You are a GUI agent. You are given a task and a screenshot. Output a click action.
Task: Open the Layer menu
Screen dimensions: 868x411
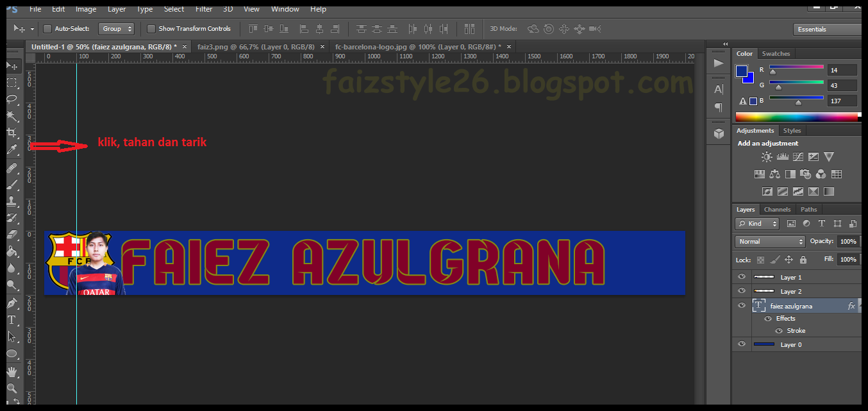point(117,9)
